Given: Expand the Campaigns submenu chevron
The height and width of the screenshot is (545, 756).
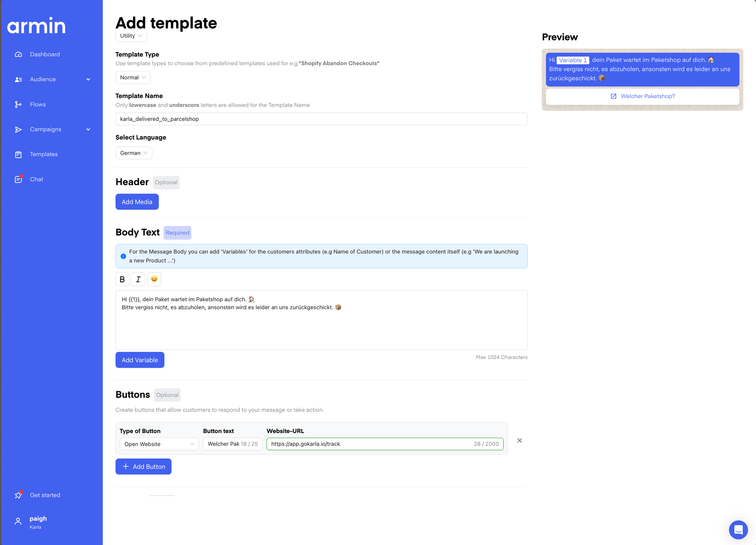Looking at the screenshot, I should coord(88,130).
